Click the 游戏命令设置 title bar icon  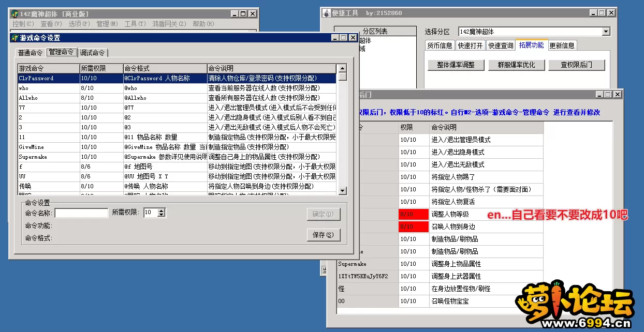click(x=14, y=38)
